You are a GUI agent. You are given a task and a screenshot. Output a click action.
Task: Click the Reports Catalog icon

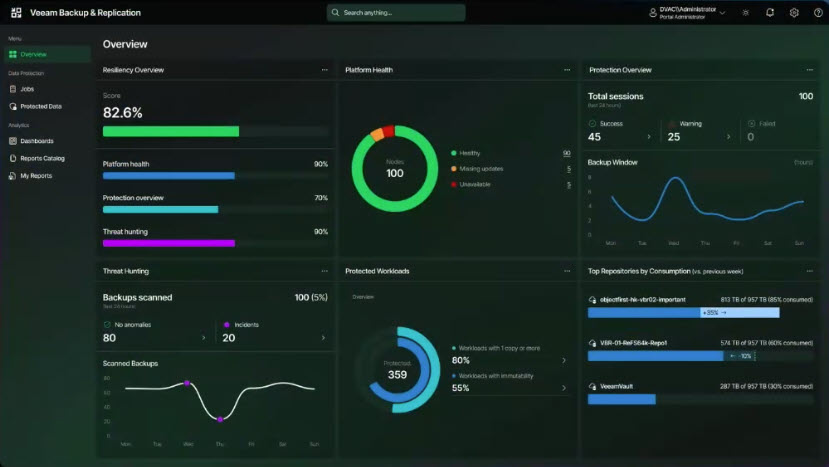click(x=13, y=158)
